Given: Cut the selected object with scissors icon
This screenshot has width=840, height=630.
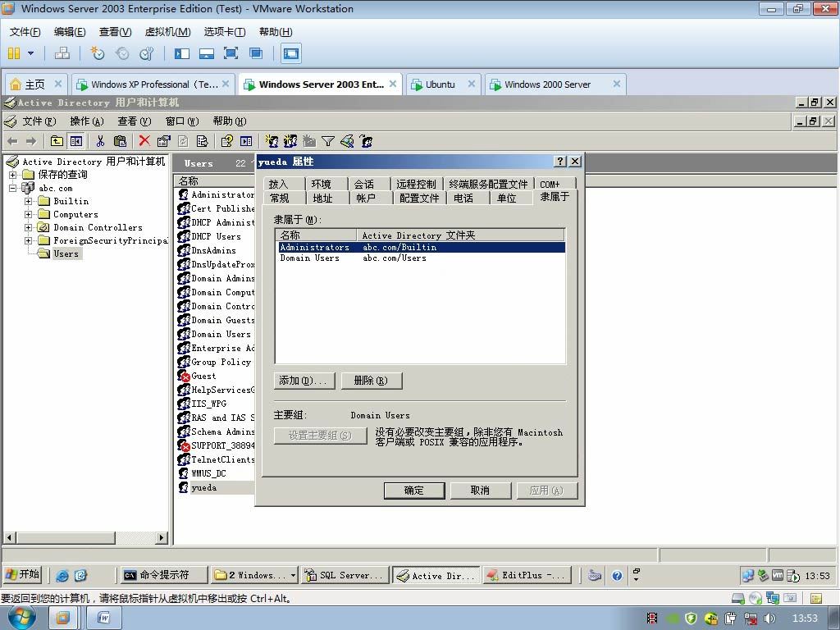Looking at the screenshot, I should [x=100, y=141].
